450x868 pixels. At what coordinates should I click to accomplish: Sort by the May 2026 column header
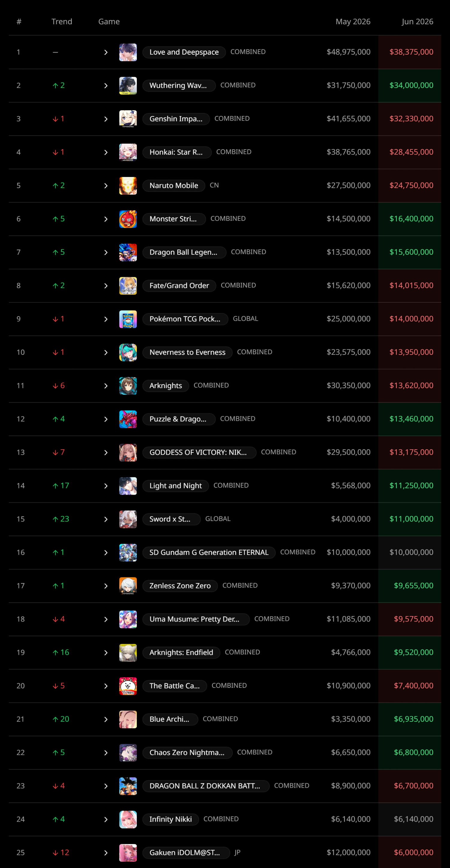(x=353, y=22)
